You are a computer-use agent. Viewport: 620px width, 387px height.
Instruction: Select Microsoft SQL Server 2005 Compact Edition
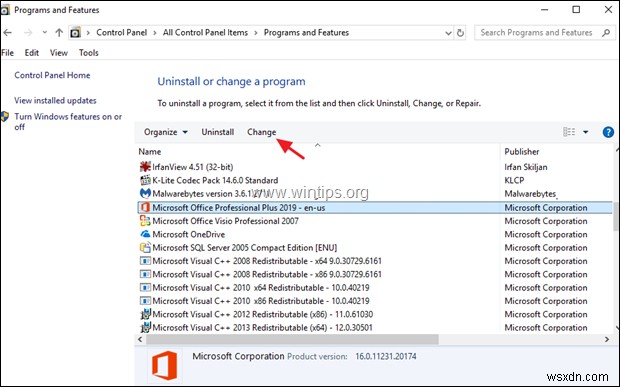point(245,248)
